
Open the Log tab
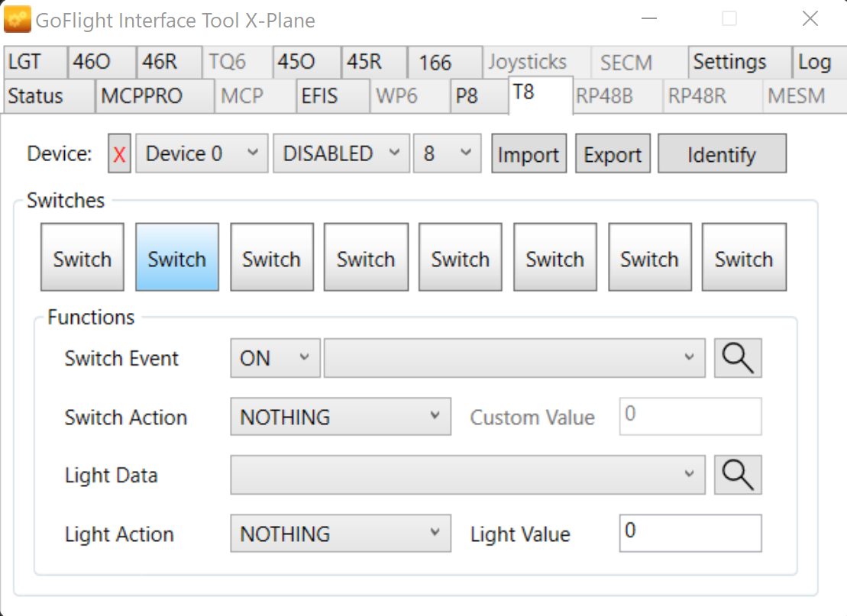(819, 62)
